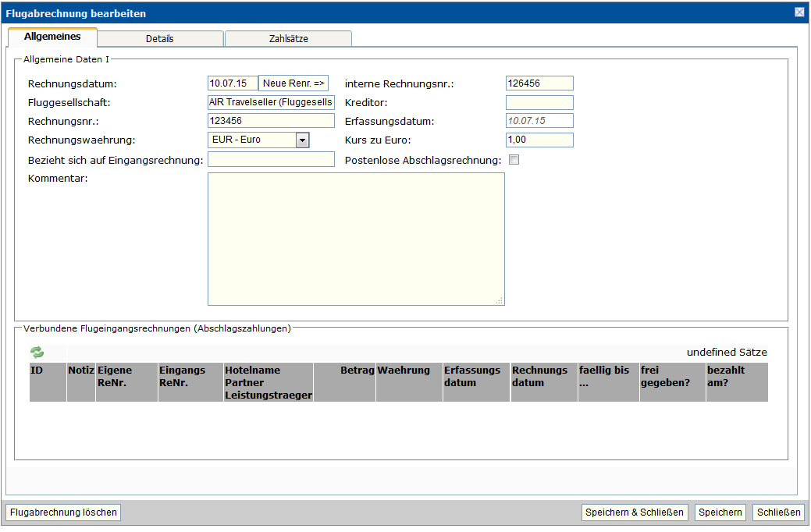This screenshot has height=532, width=811.
Task: Focus the empty Kreditor field
Action: coord(539,102)
